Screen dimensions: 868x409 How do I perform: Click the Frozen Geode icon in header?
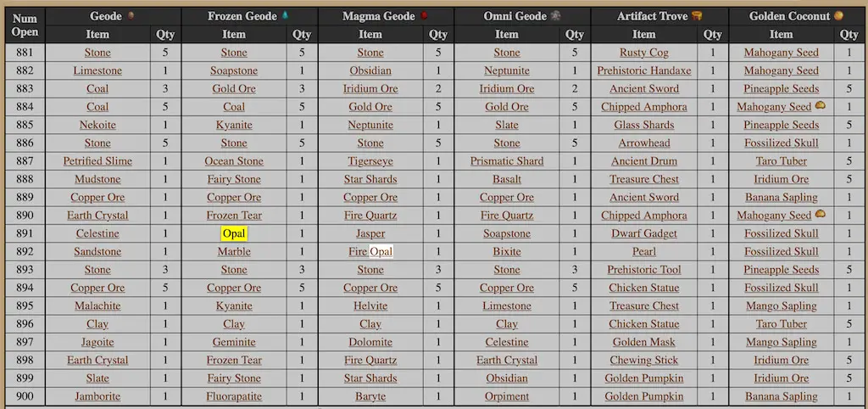click(x=285, y=16)
